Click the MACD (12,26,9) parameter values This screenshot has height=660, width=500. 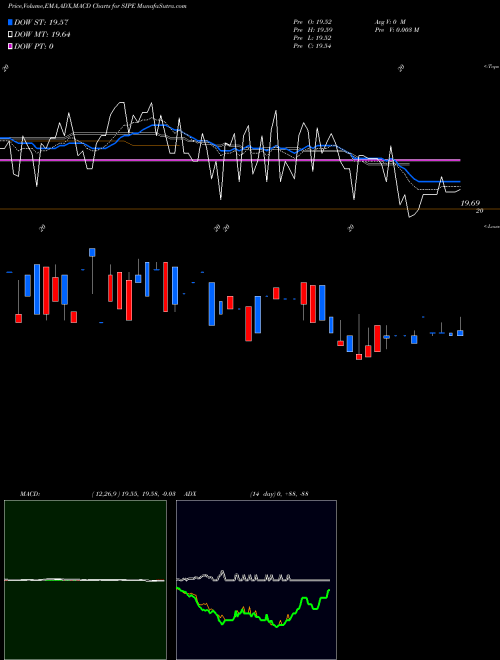133,494
